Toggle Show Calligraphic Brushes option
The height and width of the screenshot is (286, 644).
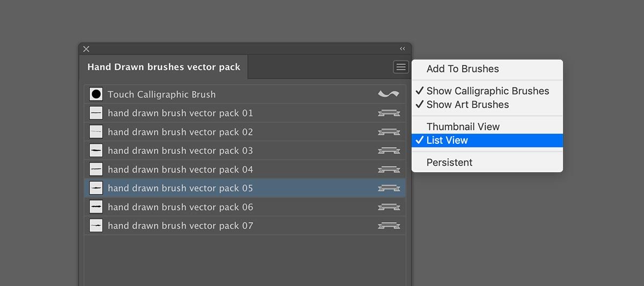pyautogui.click(x=487, y=91)
